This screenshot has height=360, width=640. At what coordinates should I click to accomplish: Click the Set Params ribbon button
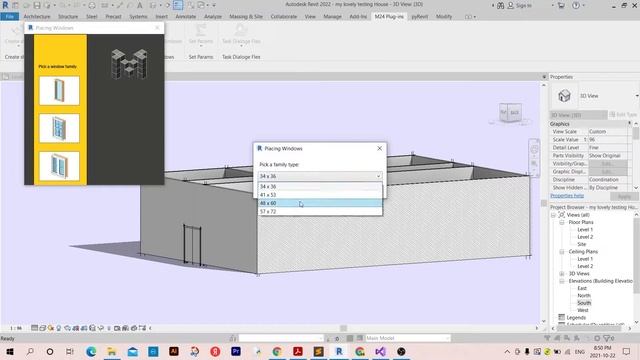pos(201,34)
